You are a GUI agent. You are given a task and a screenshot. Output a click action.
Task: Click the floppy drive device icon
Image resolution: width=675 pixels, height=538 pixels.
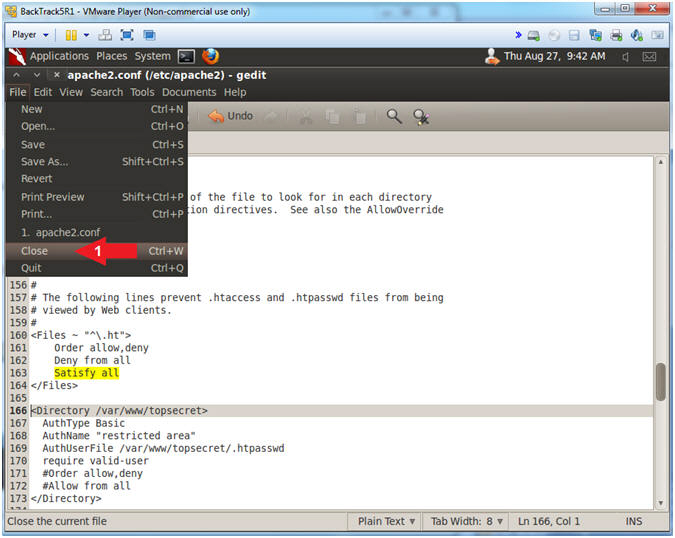click(x=574, y=35)
